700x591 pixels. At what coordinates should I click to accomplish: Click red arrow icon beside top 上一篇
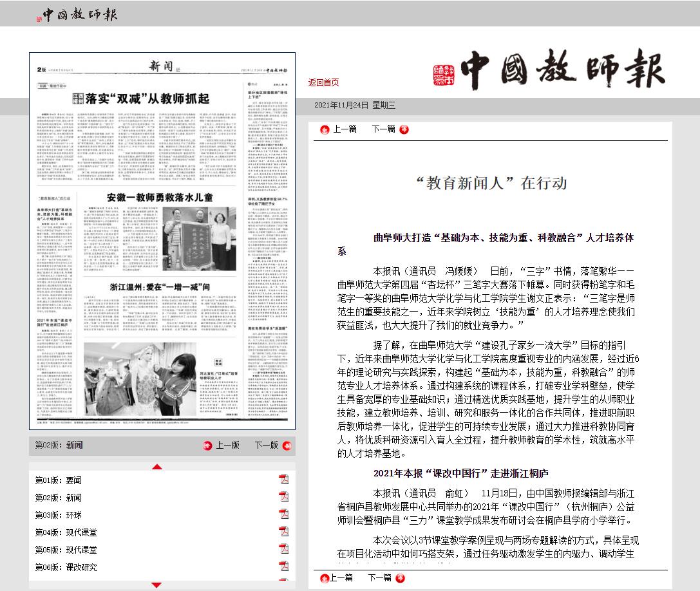click(325, 129)
